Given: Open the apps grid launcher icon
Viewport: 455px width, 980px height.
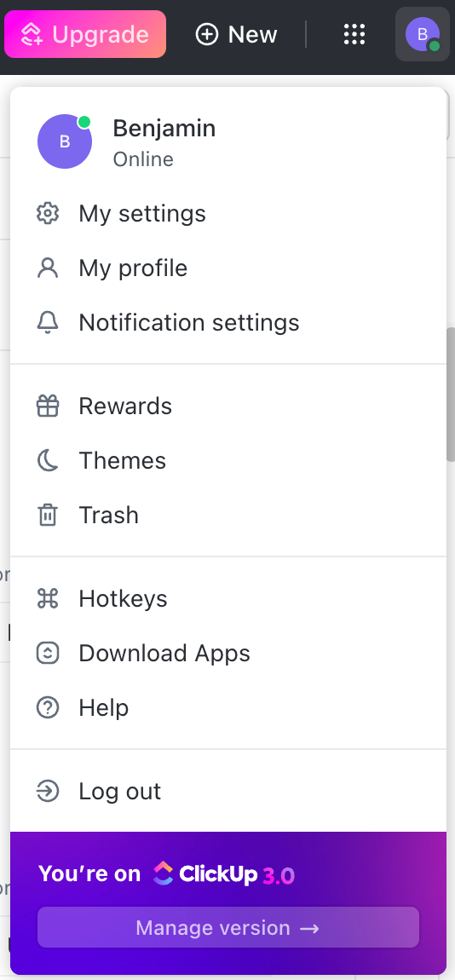Looking at the screenshot, I should [354, 34].
